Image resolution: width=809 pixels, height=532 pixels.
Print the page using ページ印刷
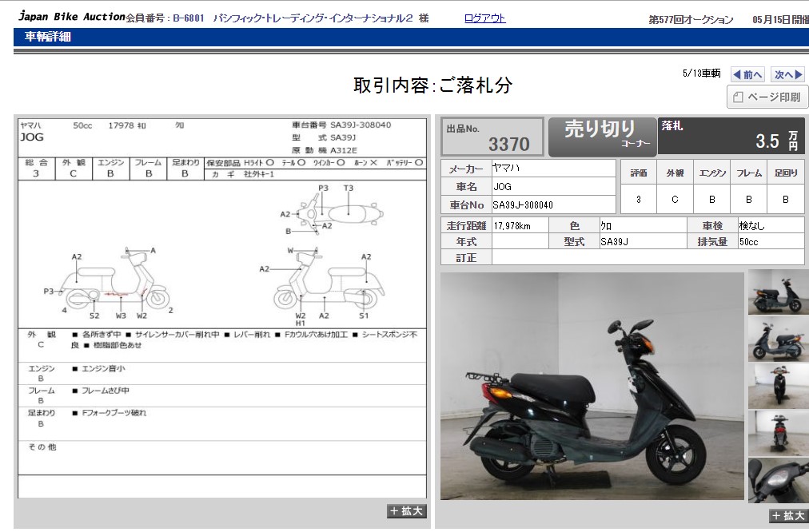pos(767,97)
